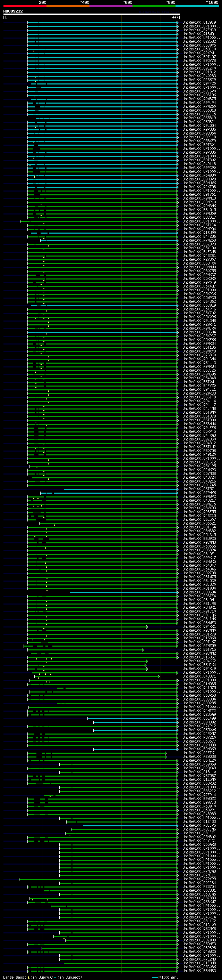Select the hit UniRef100_C4J4M8
This screenshot has height=980, width=222.
click(199, 408)
